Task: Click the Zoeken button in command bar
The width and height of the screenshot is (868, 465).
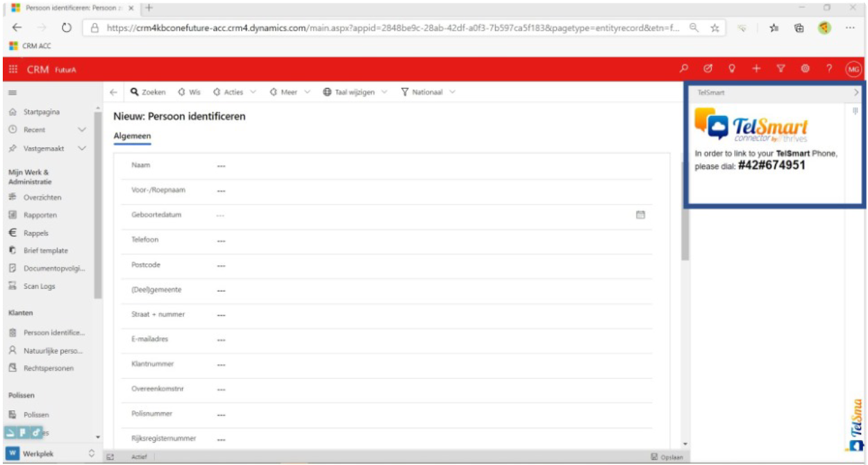Action: (149, 92)
